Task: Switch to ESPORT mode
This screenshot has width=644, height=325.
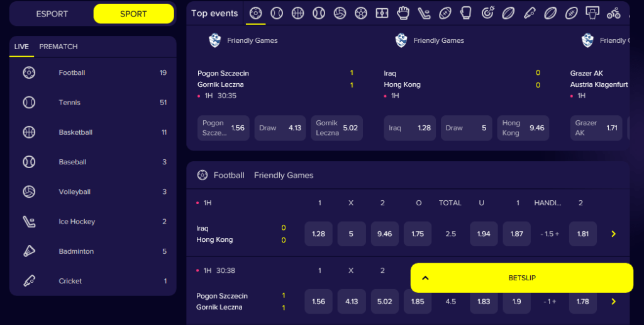Action: click(x=52, y=14)
